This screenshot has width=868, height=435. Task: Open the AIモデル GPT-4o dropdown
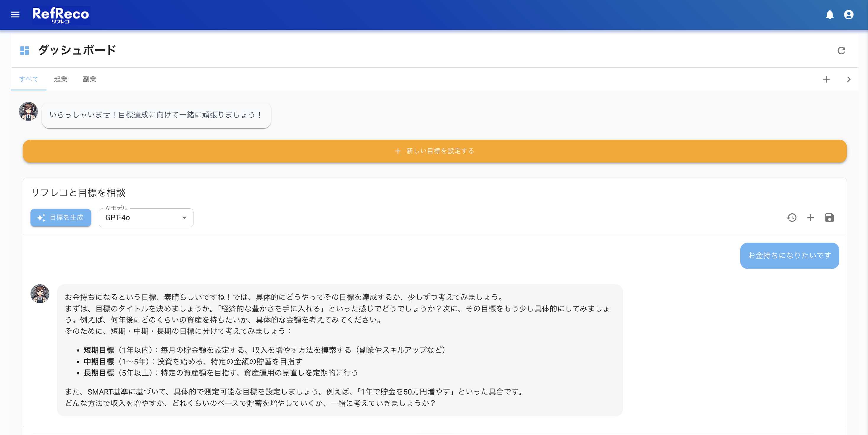141,218
